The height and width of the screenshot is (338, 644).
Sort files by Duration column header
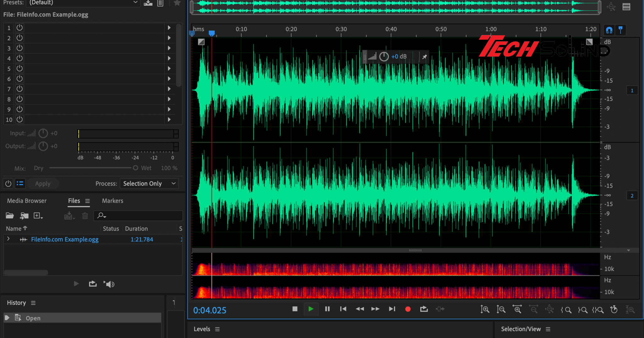tap(136, 229)
